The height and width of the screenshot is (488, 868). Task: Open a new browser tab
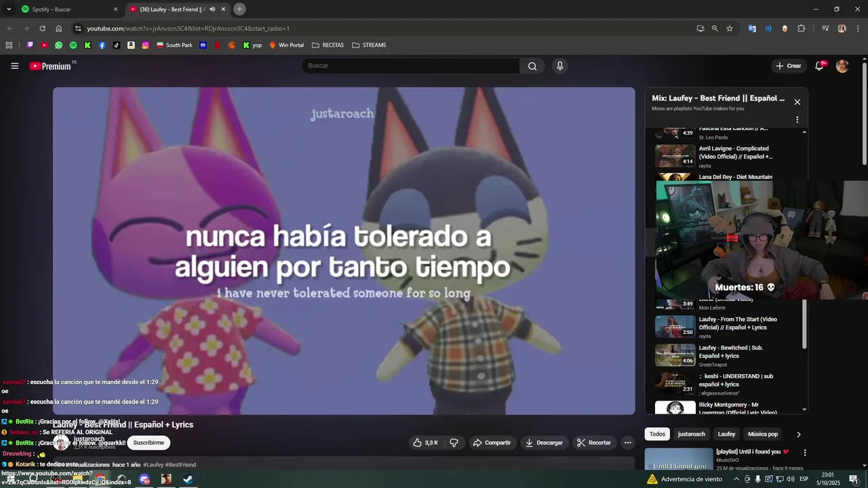[x=239, y=9]
